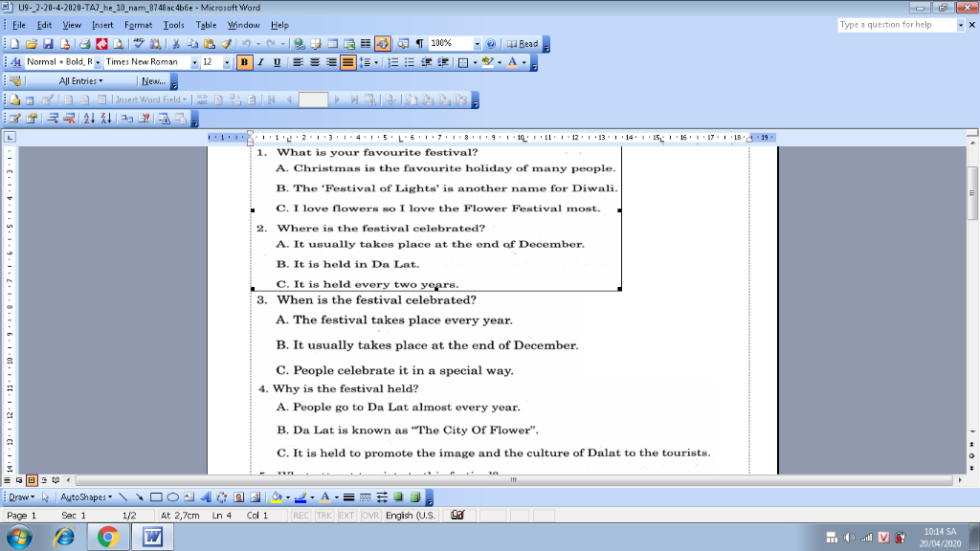Toggle TRK track changes in status bar
The height and width of the screenshot is (551, 980).
point(323,516)
